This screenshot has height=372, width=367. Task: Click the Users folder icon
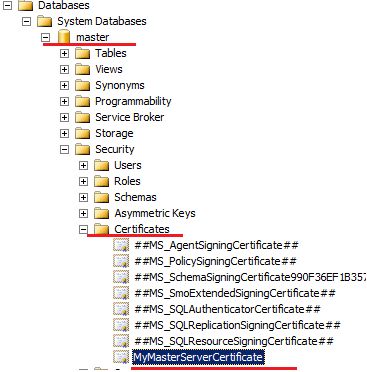(101, 165)
